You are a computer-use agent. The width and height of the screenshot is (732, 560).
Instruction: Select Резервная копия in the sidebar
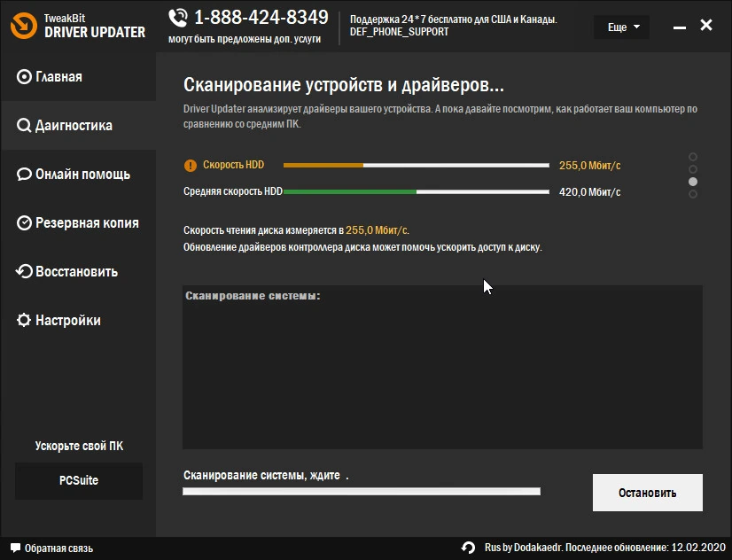(x=78, y=223)
